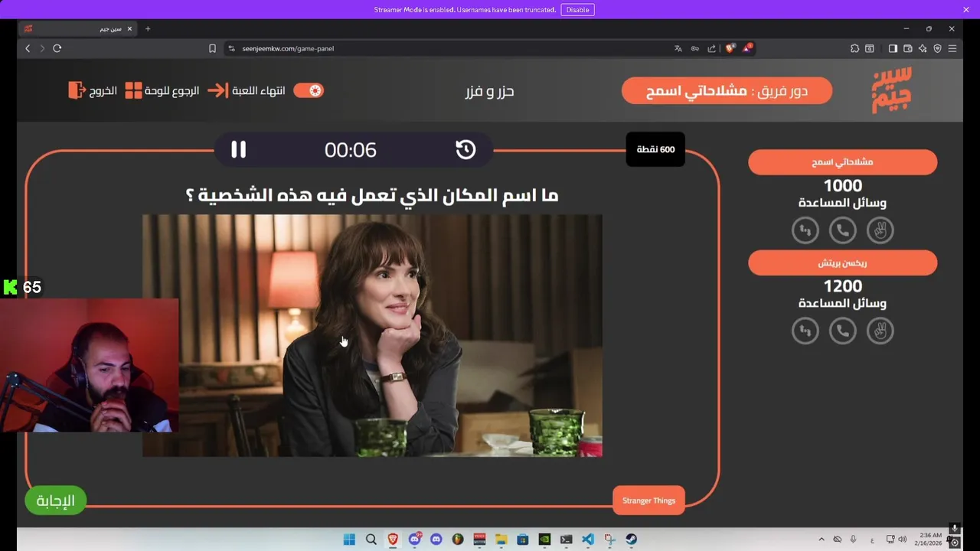
Task: Select team name pill ريكسن بريتش in sidebar
Action: point(842,262)
